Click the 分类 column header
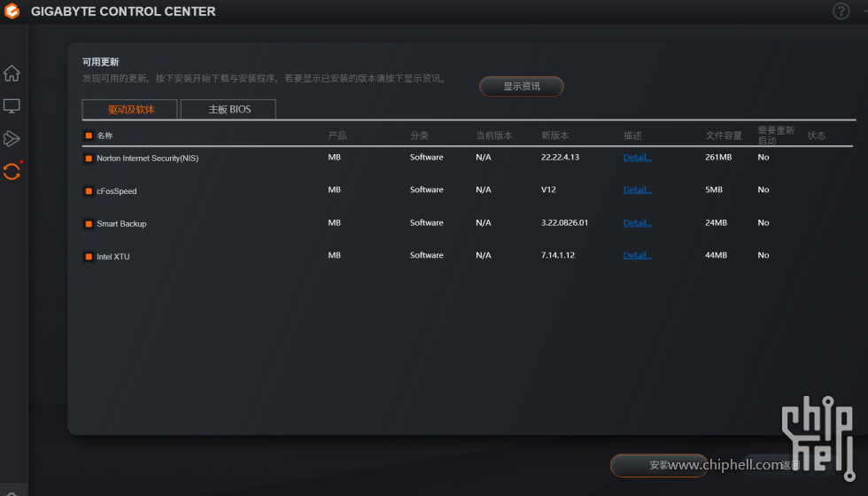868x496 pixels. coord(419,136)
